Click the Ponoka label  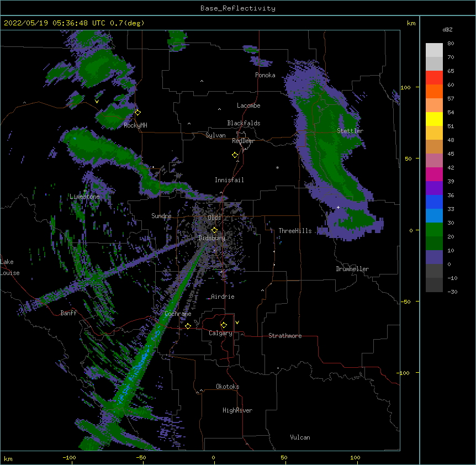click(x=265, y=75)
